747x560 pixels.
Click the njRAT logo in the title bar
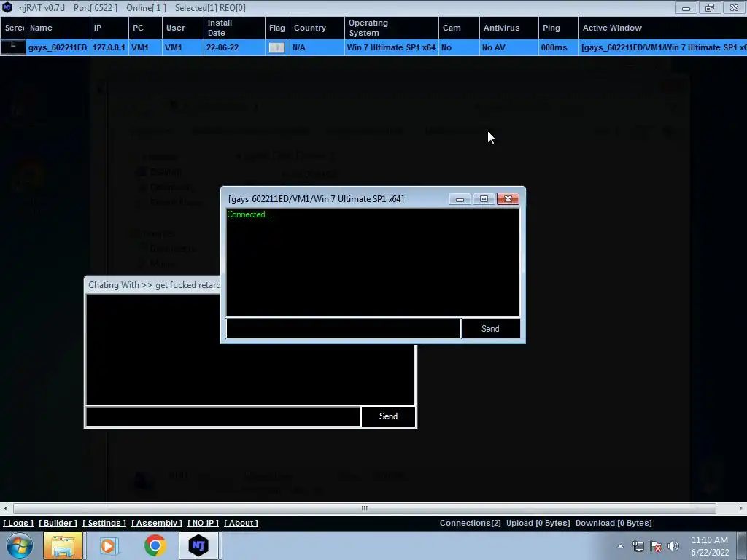click(7, 7)
